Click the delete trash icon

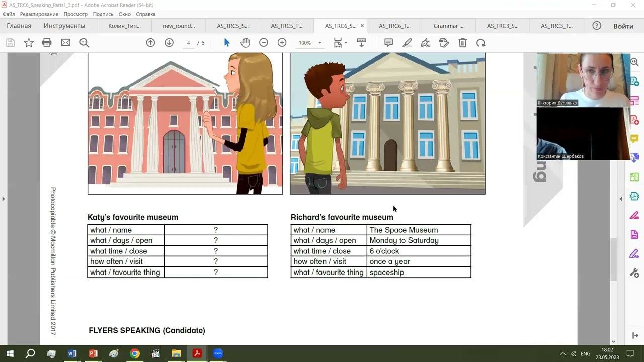click(462, 43)
